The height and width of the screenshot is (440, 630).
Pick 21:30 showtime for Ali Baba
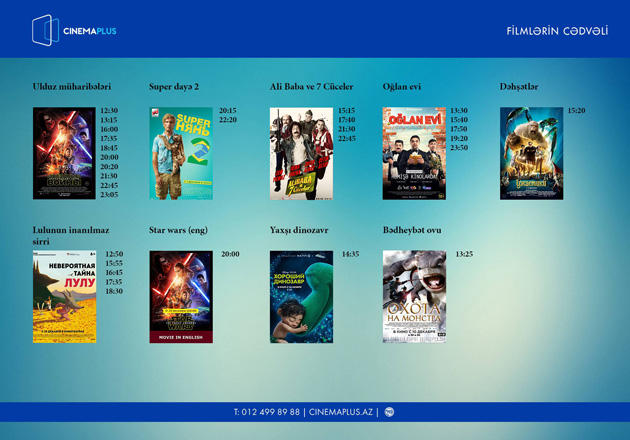click(x=346, y=129)
